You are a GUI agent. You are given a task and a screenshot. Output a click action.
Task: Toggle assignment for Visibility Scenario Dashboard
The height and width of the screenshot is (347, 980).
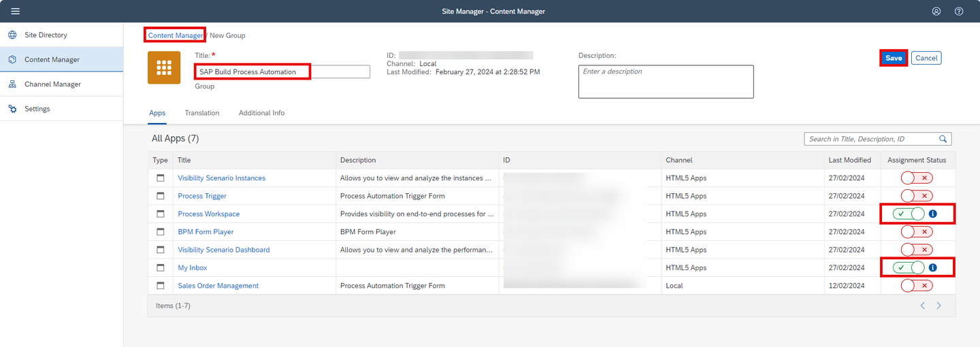917,250
